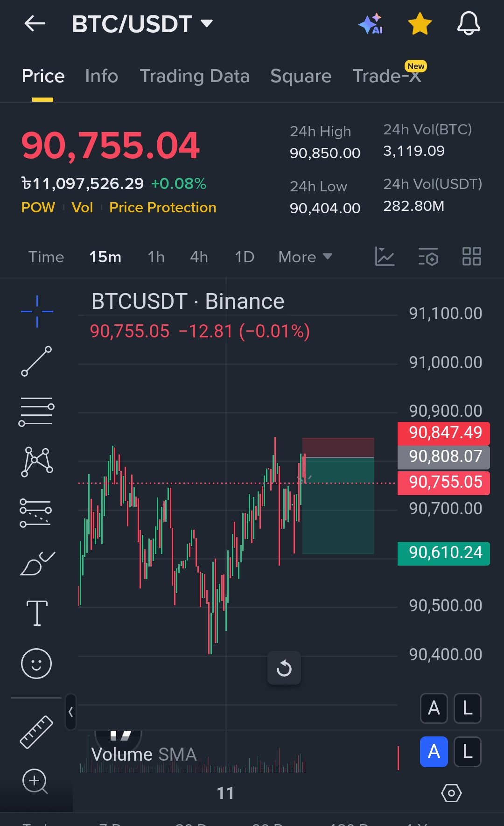Click the BTCUSDT · Binance chart title
Viewport: 504px width, 826px height.
point(188,301)
